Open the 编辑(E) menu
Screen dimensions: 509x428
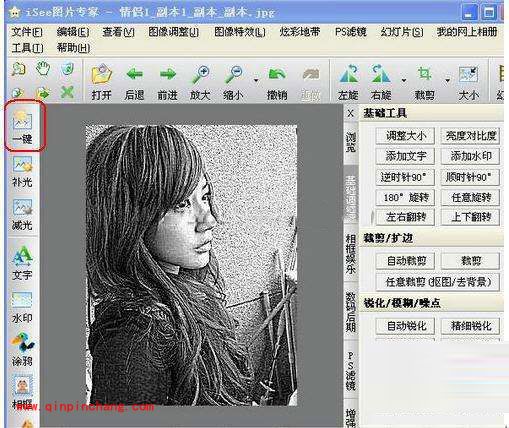tap(73, 32)
